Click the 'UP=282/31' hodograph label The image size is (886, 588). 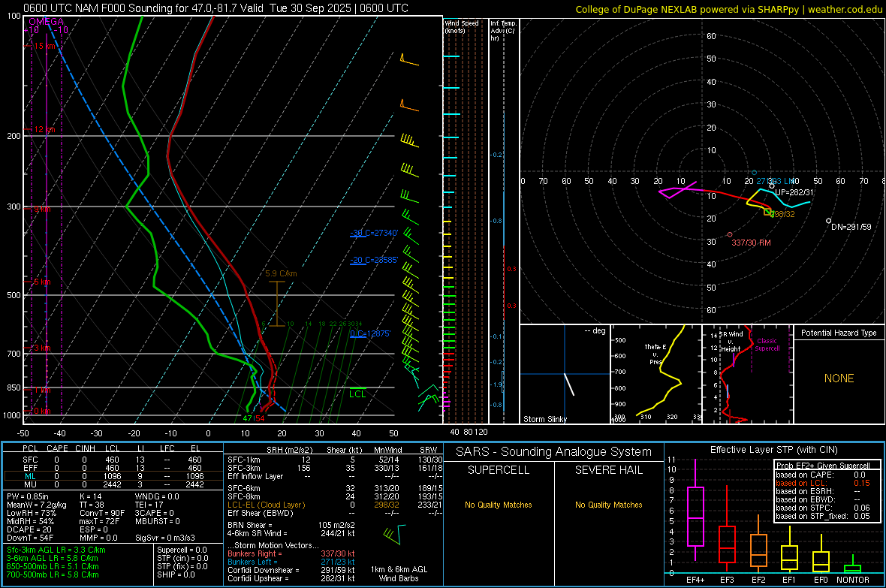pyautogui.click(x=794, y=192)
